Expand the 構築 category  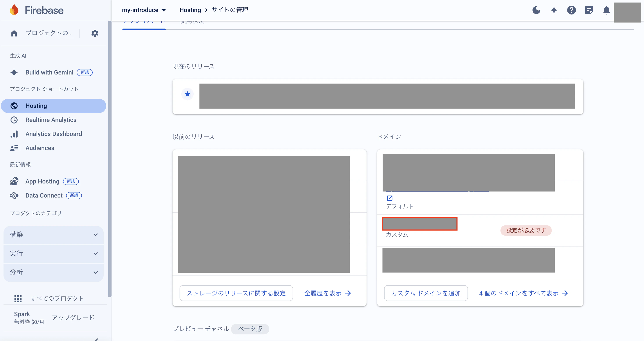coord(54,234)
